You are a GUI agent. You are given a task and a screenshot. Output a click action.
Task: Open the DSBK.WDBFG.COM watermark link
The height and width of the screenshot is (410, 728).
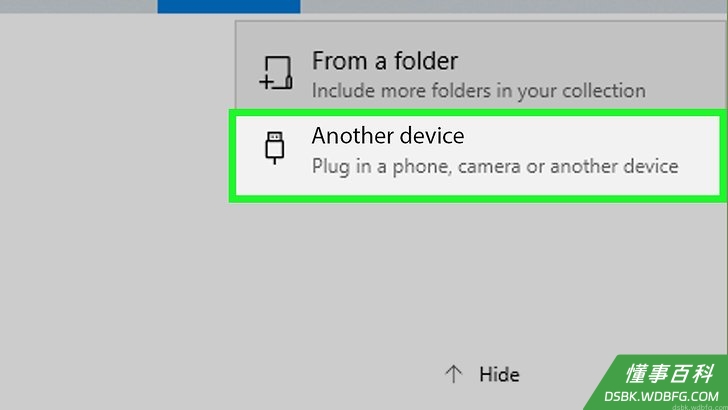click(x=661, y=396)
